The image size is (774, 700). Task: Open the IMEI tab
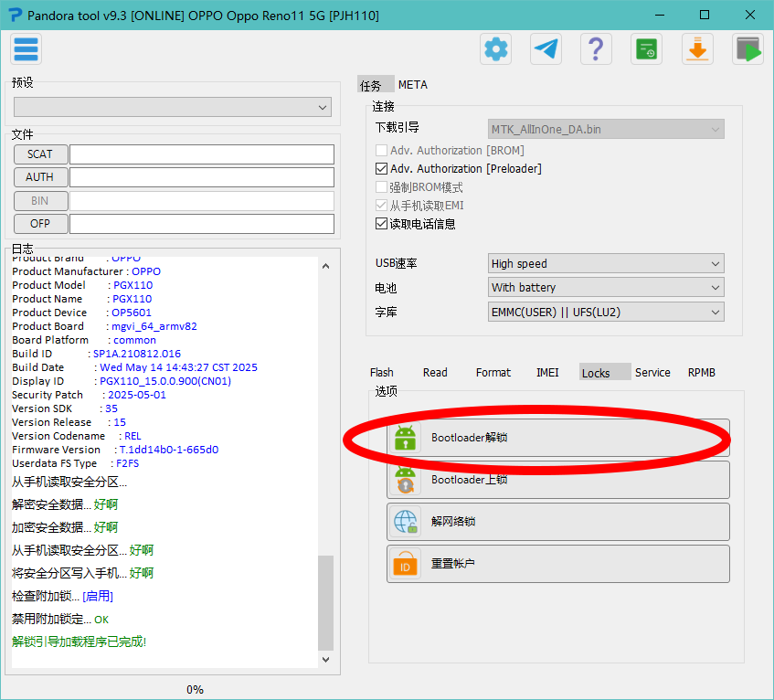pos(547,372)
